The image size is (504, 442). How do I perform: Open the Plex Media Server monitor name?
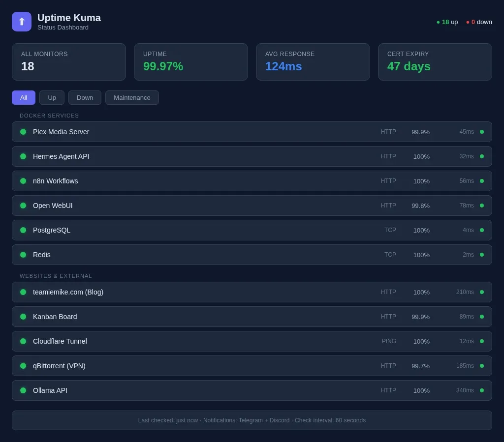[61, 132]
